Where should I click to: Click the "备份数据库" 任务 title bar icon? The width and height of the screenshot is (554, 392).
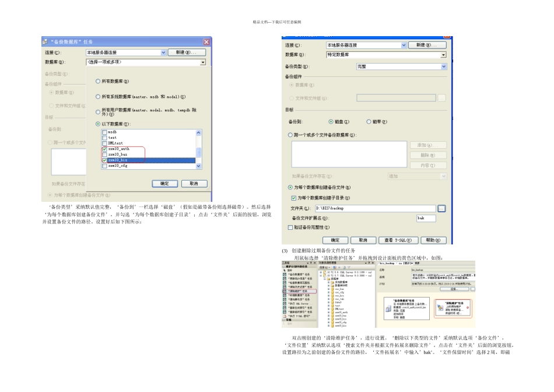coord(45,42)
